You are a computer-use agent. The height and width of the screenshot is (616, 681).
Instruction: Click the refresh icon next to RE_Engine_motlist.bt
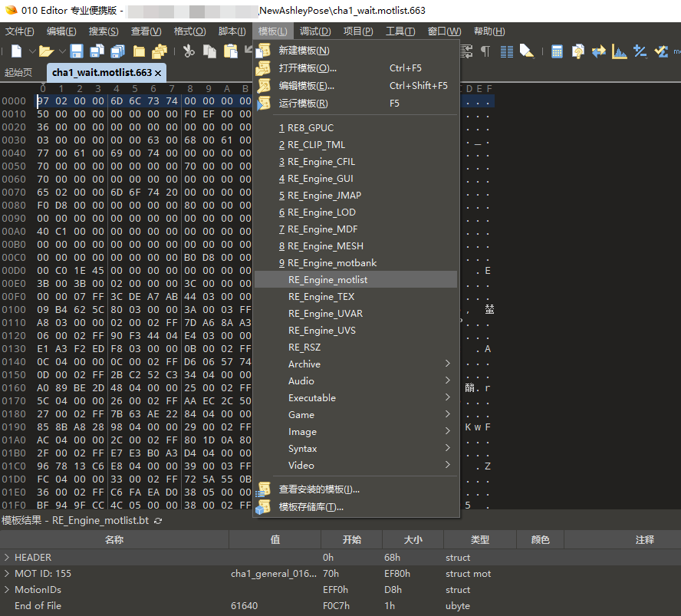[158, 521]
